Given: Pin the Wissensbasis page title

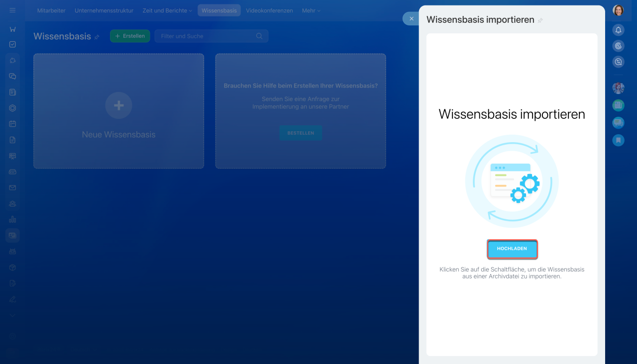Looking at the screenshot, I should pos(97,37).
